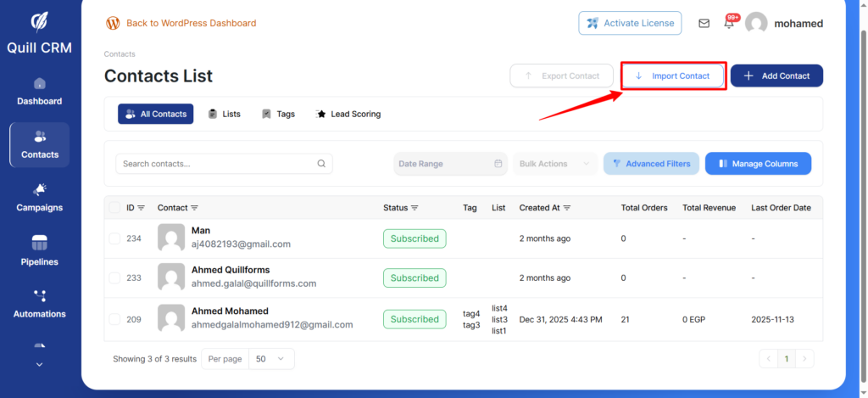Tick the select-all checkbox in table header

pos(114,207)
